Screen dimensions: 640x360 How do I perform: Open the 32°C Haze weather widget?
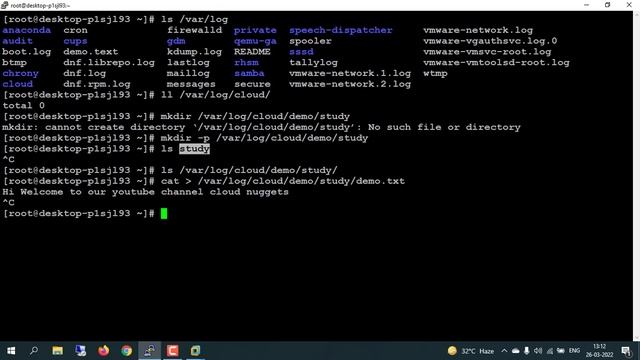coord(471,351)
